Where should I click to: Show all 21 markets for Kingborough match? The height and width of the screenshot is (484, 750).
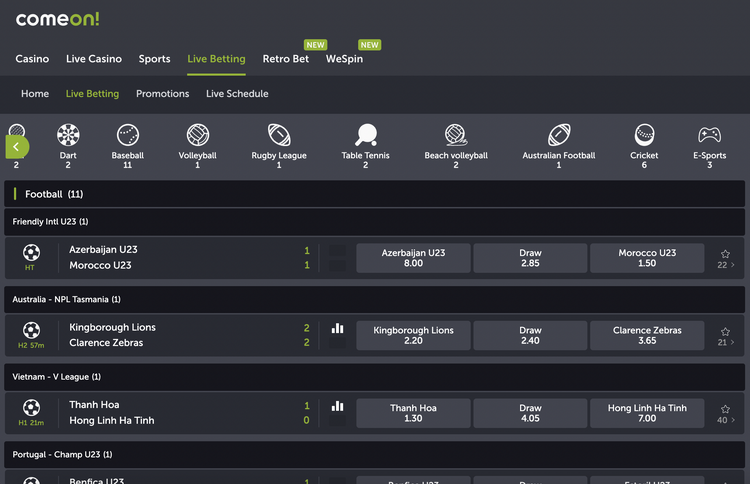726,342
